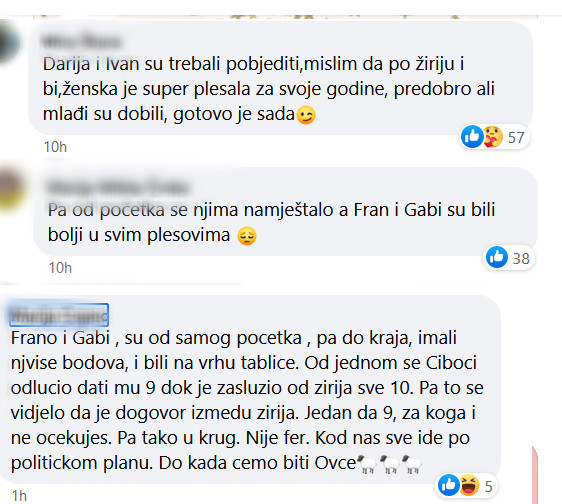Open the highlighted author name of third comment

(59, 315)
